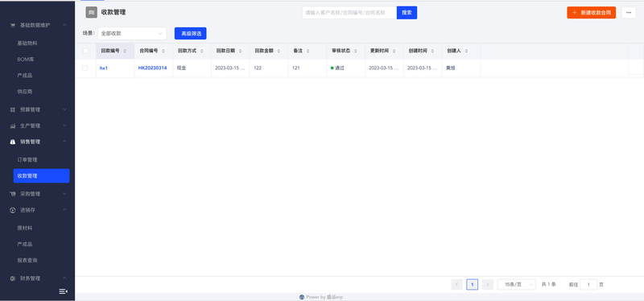Open 供应商 in the sidebar
This screenshot has width=644, height=301.
click(x=25, y=92)
